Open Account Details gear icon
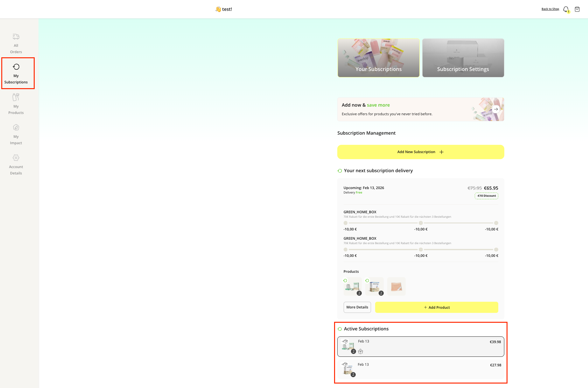Image resolution: width=588 pixels, height=388 pixels. [16, 158]
